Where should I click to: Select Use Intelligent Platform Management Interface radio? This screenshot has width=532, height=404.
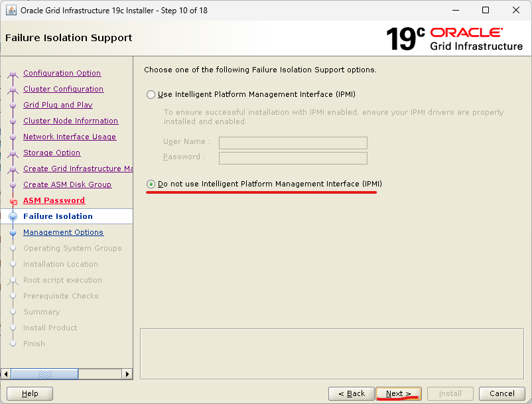[x=151, y=94]
